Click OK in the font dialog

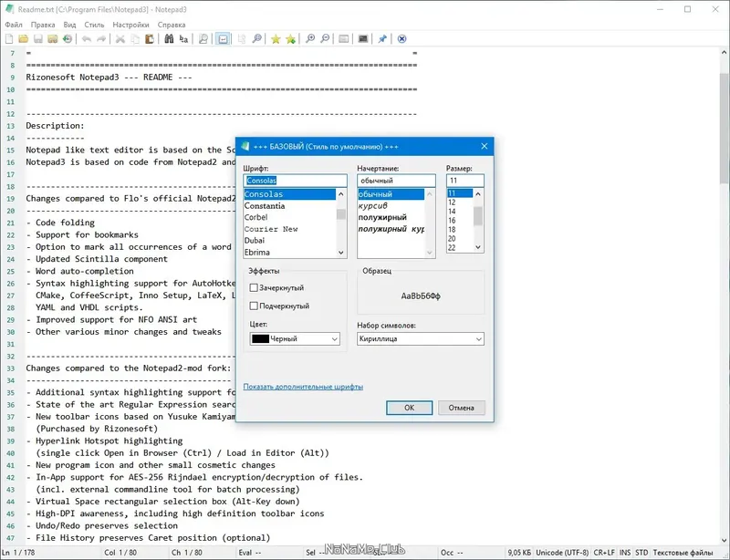[409, 408]
